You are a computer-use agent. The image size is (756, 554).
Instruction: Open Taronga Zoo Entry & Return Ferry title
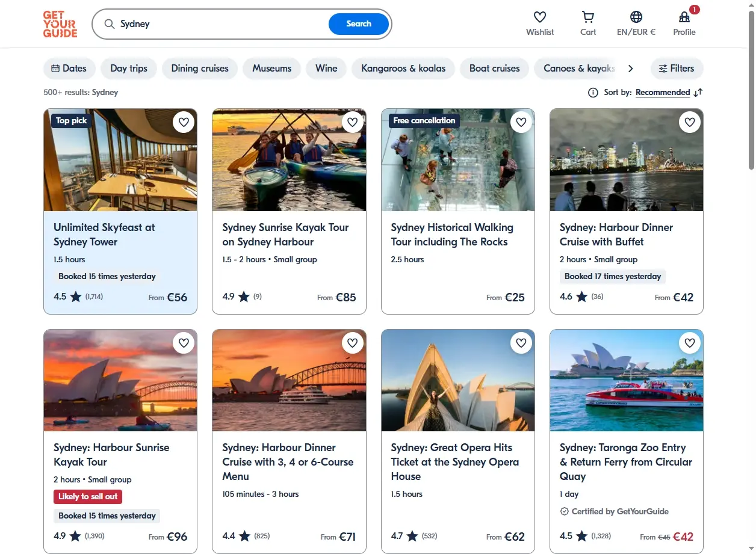(x=625, y=462)
